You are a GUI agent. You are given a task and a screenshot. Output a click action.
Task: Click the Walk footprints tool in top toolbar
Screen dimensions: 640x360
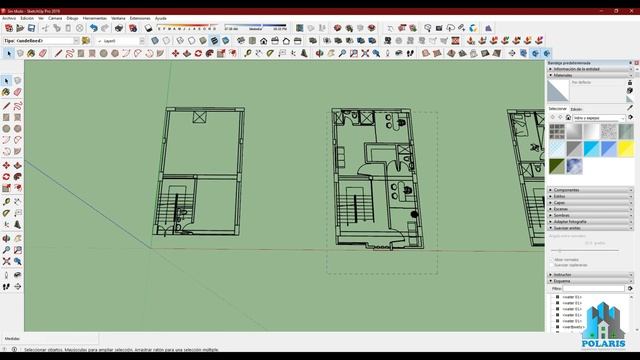pyautogui.click(x=410, y=53)
